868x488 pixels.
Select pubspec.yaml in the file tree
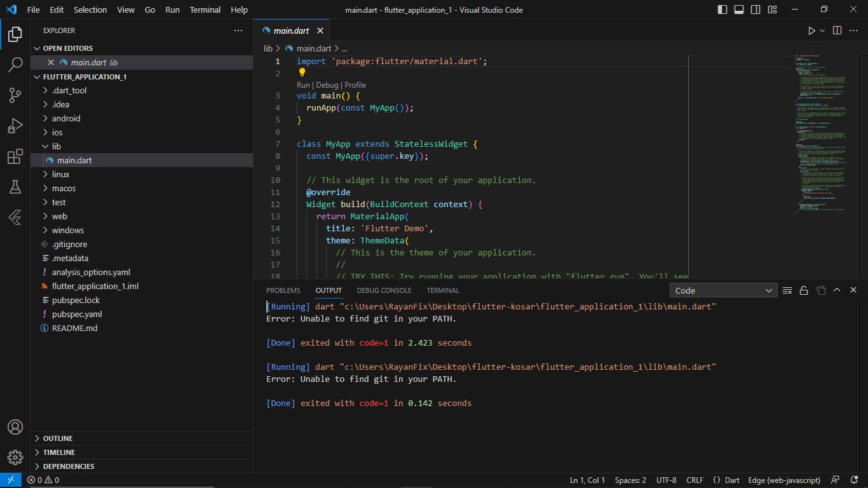point(77,314)
